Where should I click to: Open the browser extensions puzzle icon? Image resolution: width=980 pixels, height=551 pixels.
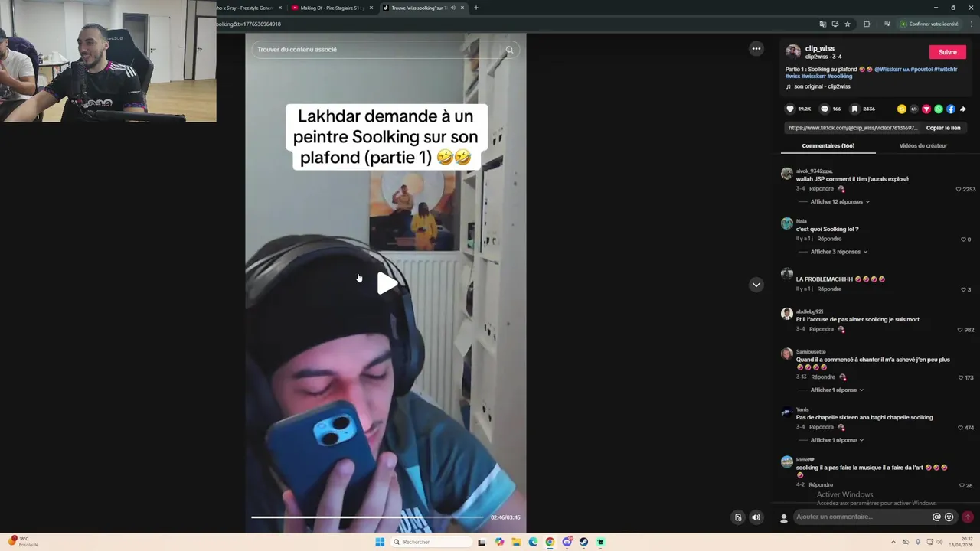[867, 24]
